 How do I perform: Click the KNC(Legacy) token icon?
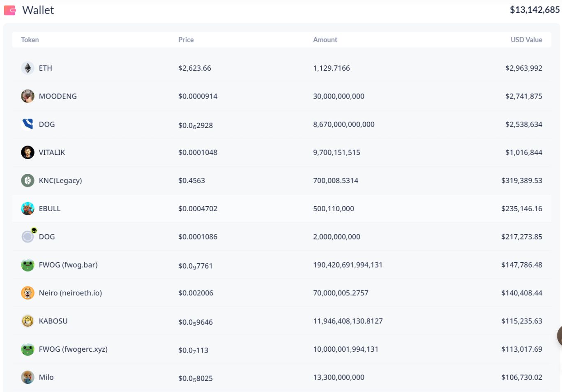tap(28, 180)
